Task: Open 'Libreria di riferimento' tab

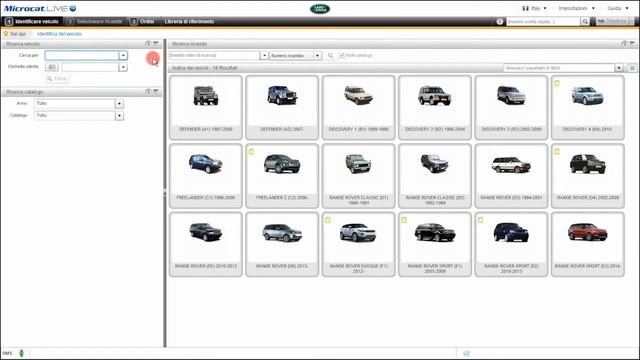Action: (189, 22)
